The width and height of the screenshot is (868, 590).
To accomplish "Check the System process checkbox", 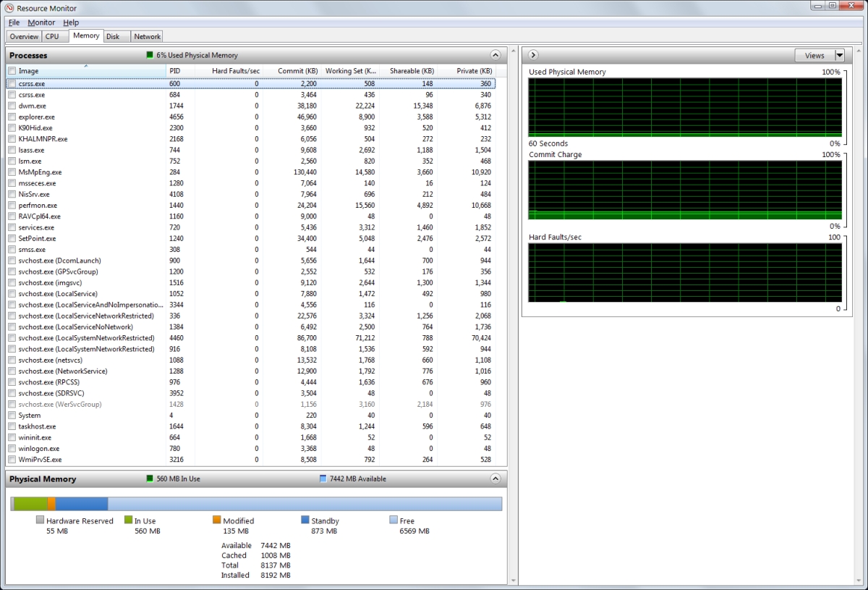I will tap(12, 416).
